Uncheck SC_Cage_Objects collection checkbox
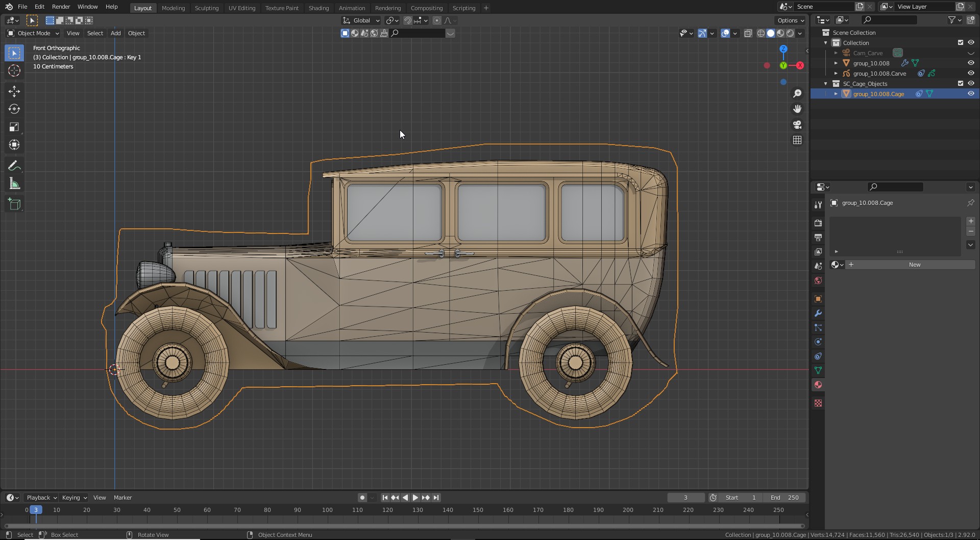Image resolution: width=980 pixels, height=540 pixels. (x=960, y=83)
